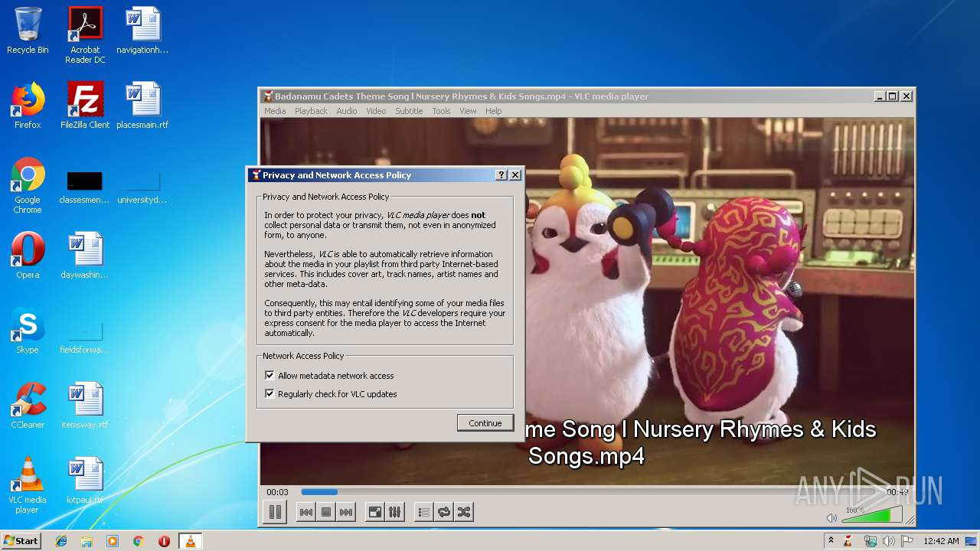Select the itemsway.rtf document icon
This screenshot has width=980, height=551.
(x=85, y=406)
